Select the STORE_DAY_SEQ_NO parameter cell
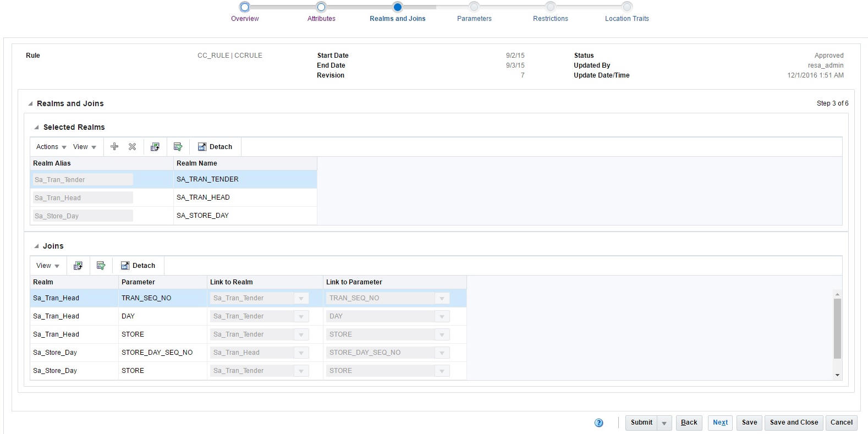 pos(163,353)
